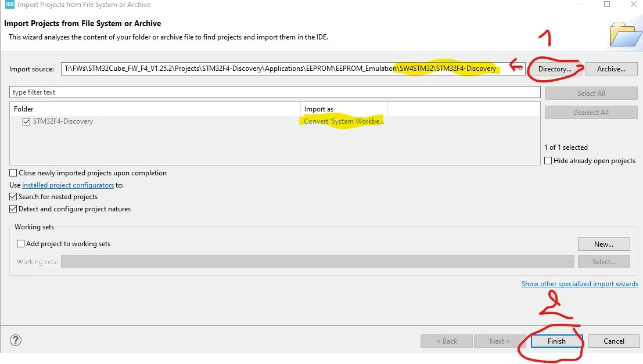643x364 pixels.
Task: Click the Next button
Action: point(500,341)
